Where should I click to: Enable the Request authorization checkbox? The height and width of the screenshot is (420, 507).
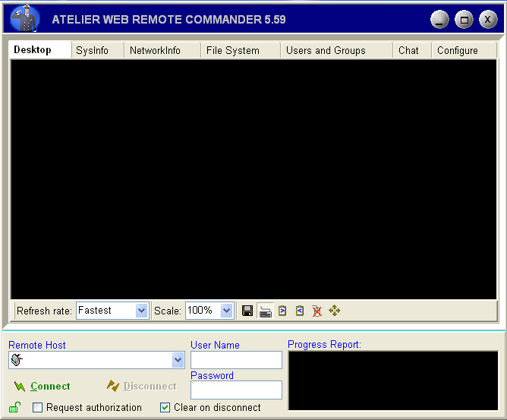tap(37, 407)
